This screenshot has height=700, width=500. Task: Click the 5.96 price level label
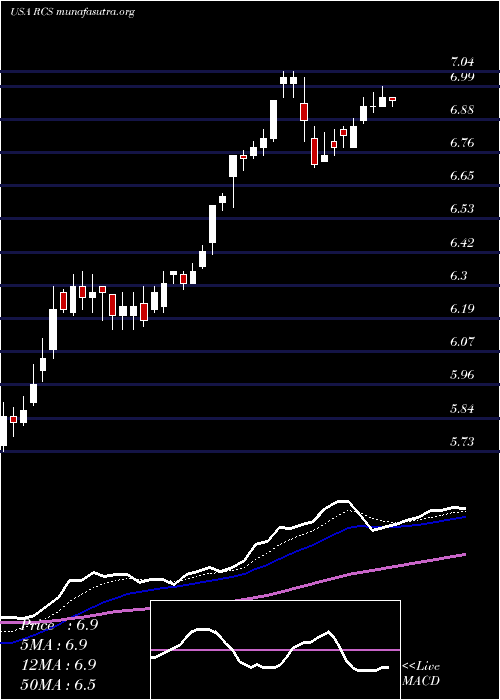462,375
